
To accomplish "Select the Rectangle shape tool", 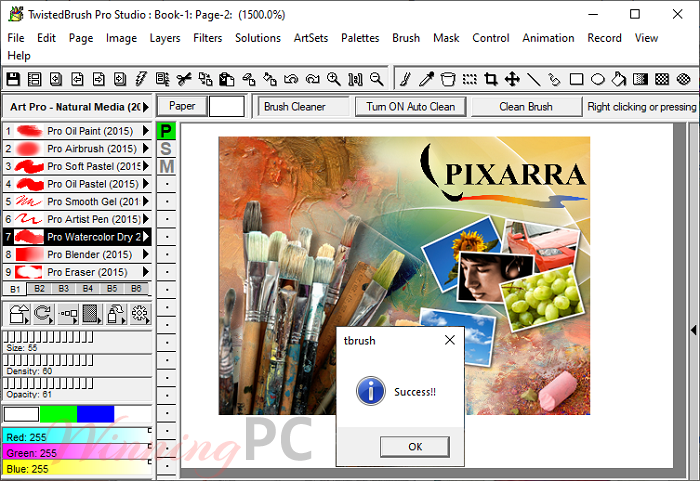I will (x=576, y=79).
